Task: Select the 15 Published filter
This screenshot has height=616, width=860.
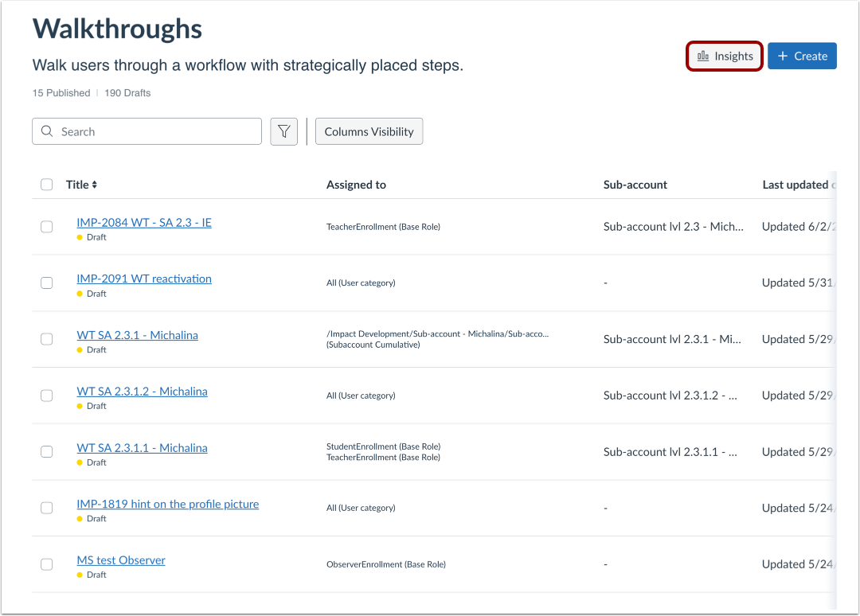Action: click(x=61, y=92)
